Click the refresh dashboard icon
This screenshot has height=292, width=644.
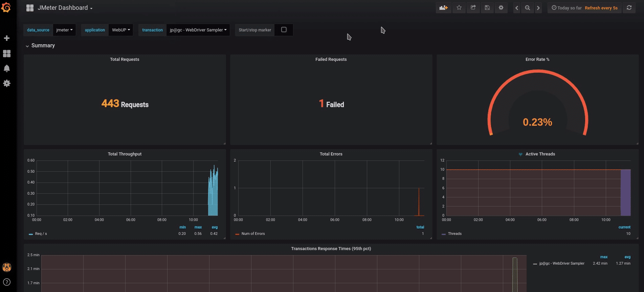coord(629,7)
